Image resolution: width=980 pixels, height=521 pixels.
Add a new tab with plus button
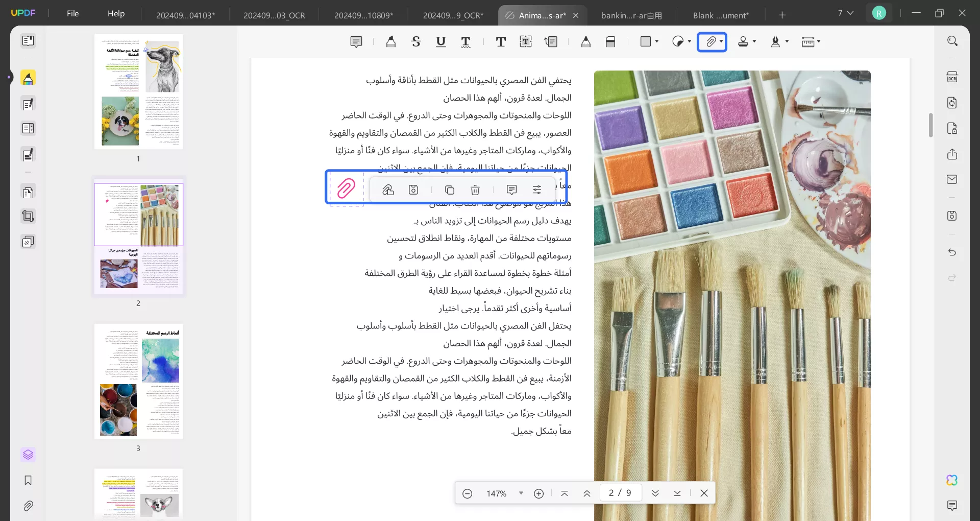782,15
